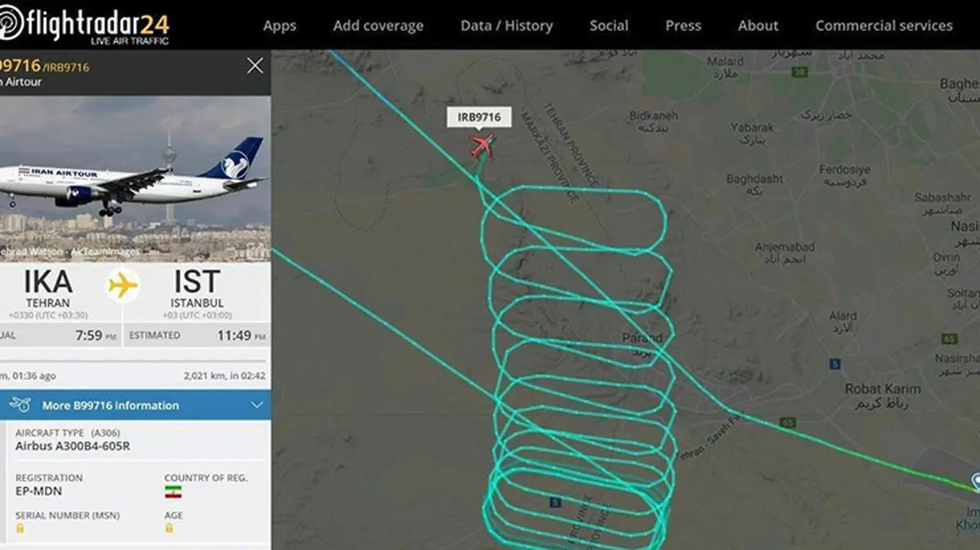This screenshot has width=980, height=550.
Task: Open the Apps menu
Action: point(279,25)
